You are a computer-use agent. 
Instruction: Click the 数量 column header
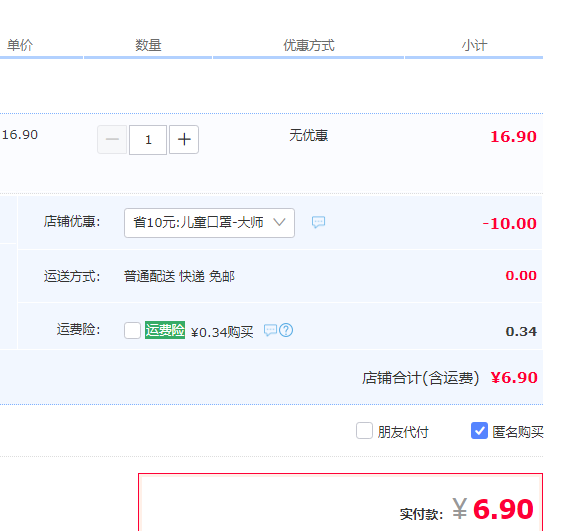click(x=148, y=45)
